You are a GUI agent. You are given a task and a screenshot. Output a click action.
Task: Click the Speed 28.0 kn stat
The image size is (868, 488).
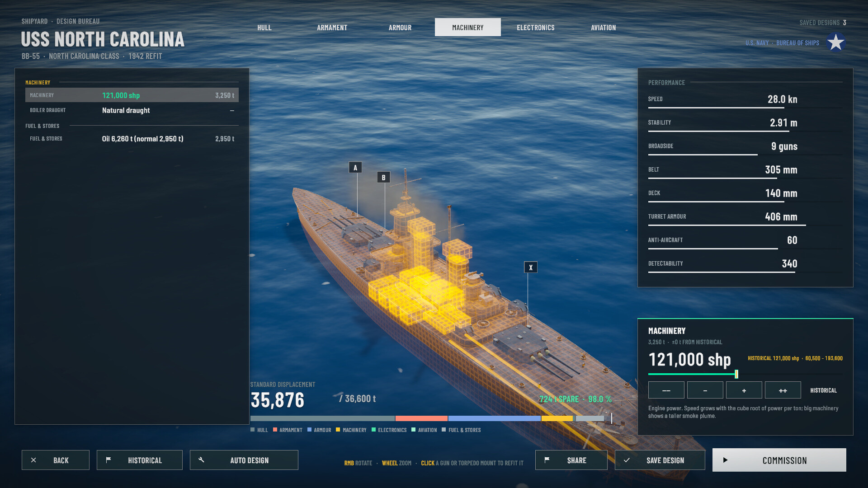coord(745,100)
